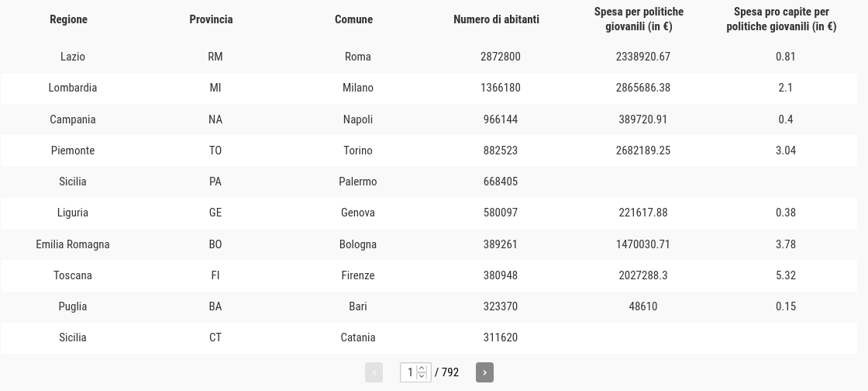Go to the next table page

pos(484,372)
